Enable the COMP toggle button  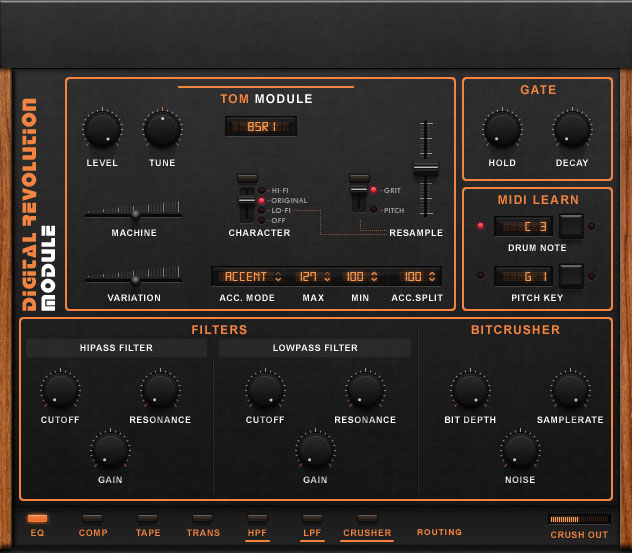click(x=93, y=519)
